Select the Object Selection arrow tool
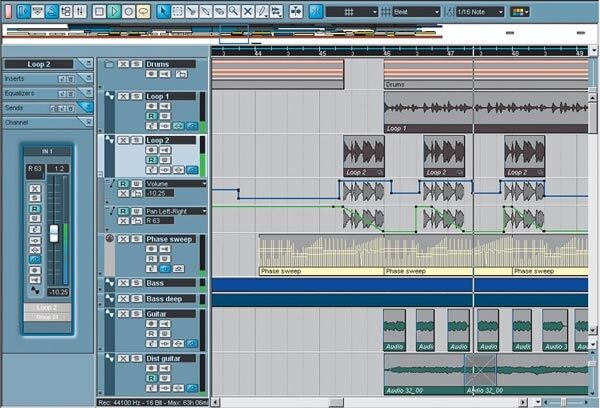 163,11
